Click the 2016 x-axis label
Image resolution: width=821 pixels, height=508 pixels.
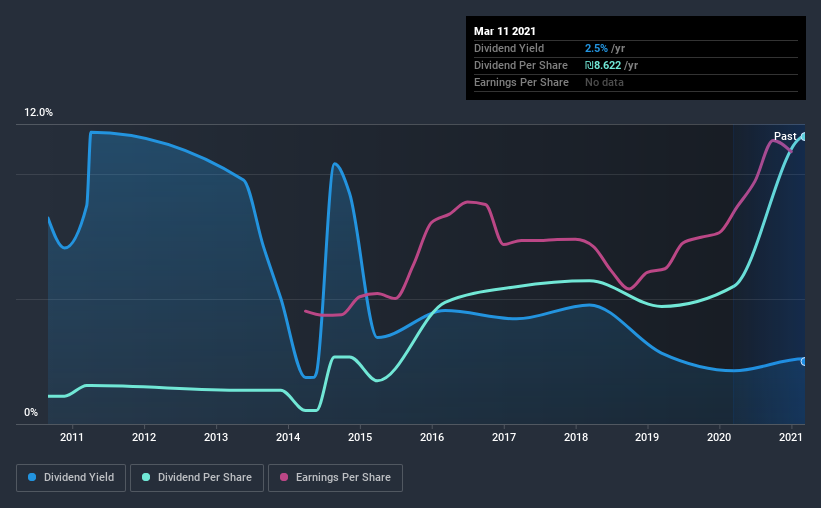(432, 437)
